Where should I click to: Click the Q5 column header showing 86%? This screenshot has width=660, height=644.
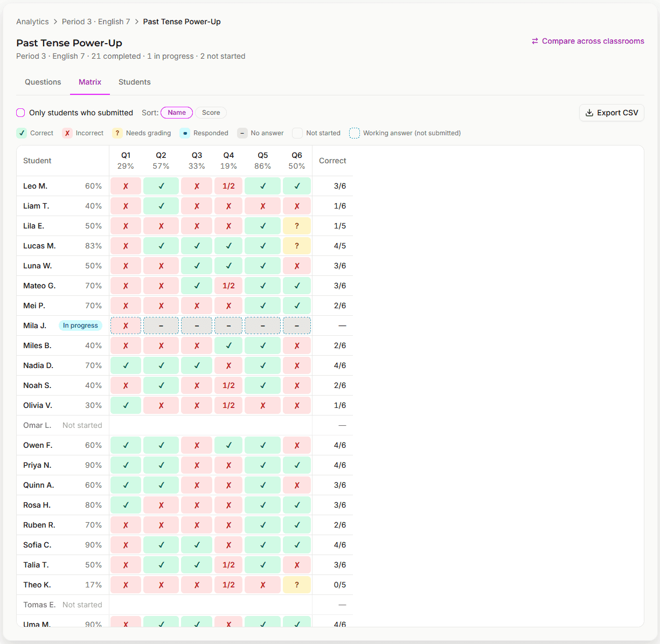point(263,161)
